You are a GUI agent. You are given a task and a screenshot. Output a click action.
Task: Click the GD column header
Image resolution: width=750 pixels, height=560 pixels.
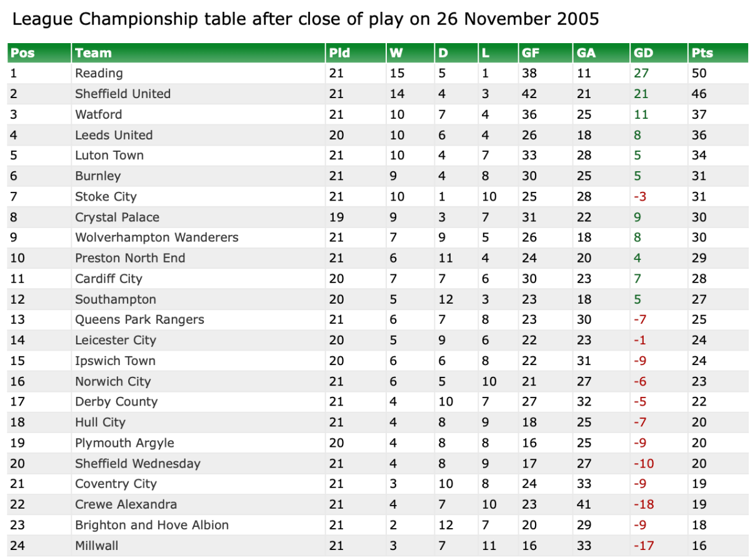[x=642, y=53]
